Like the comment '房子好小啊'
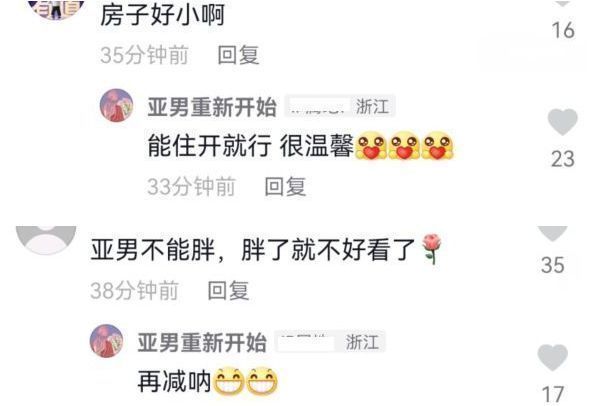 point(563,3)
